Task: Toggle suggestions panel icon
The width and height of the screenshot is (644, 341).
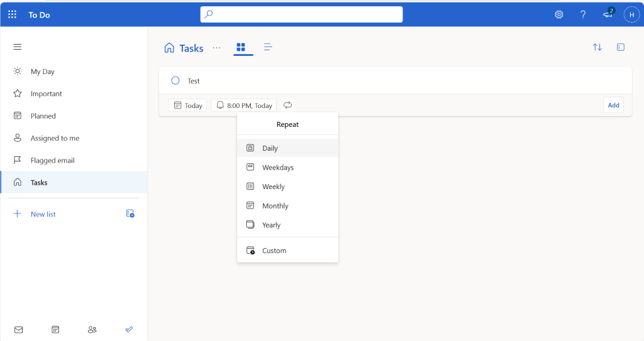Action: click(x=621, y=47)
